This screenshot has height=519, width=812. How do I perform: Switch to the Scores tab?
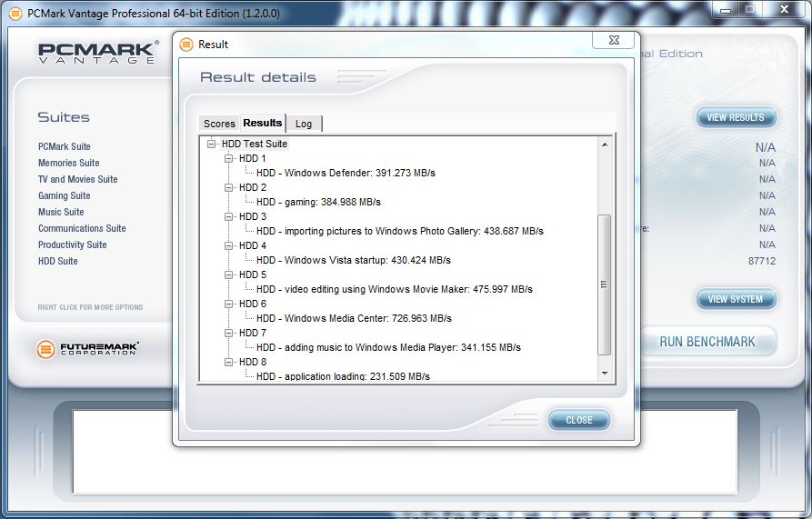219,124
